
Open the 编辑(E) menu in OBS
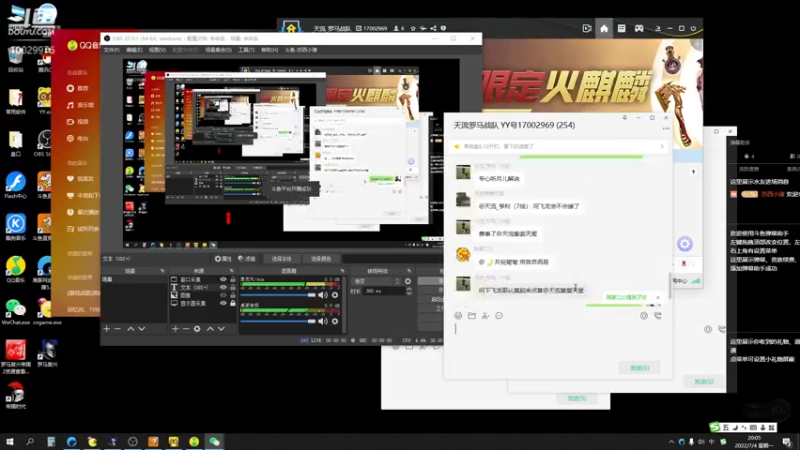tap(134, 50)
